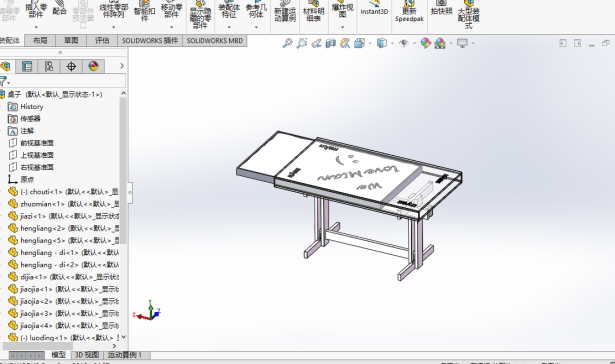Open dropdown arrow next to View Settings monitor
The image size is (615, 364).
[473, 43]
